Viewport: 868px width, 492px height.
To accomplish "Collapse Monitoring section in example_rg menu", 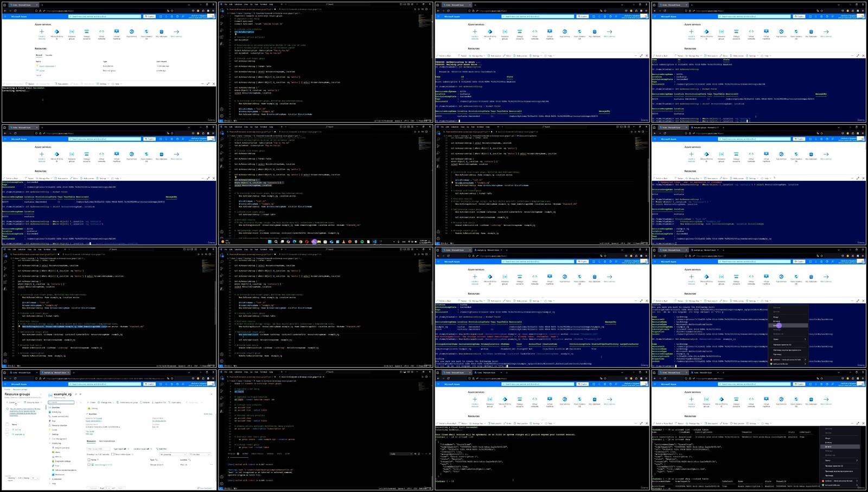I will 55,443.
